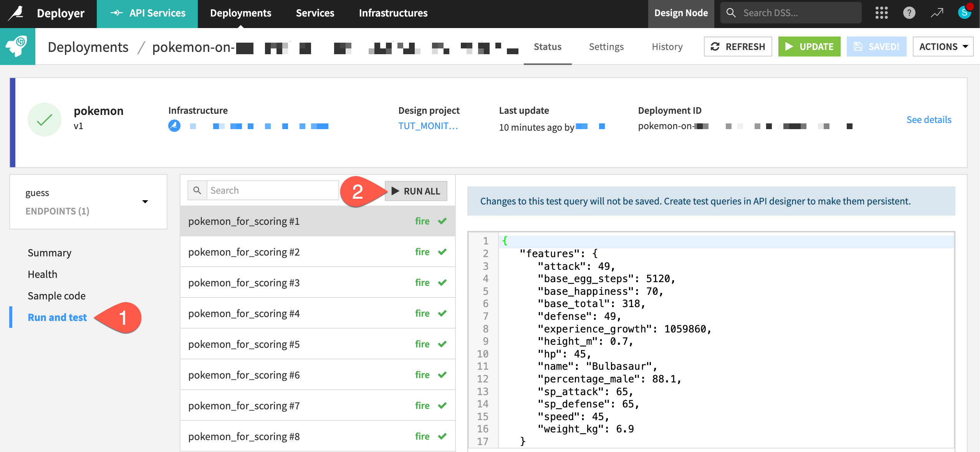Collapse the guess endpoints section chevron
Viewport: 980px width, 452px height.
pos(145,201)
